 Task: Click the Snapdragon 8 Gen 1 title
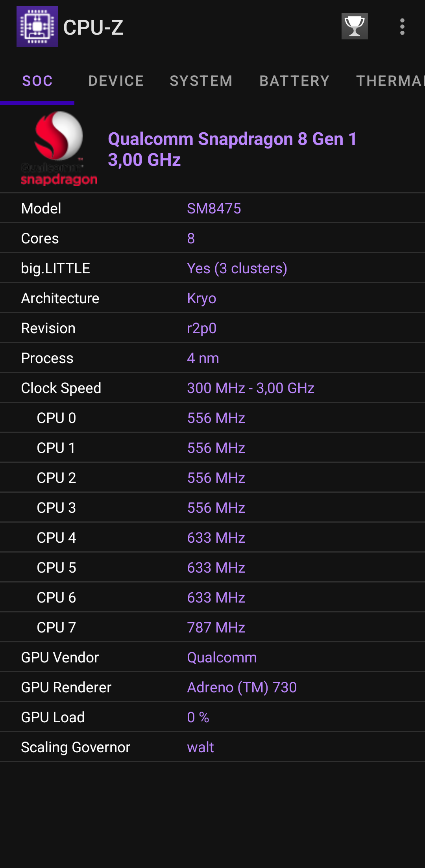point(233,149)
